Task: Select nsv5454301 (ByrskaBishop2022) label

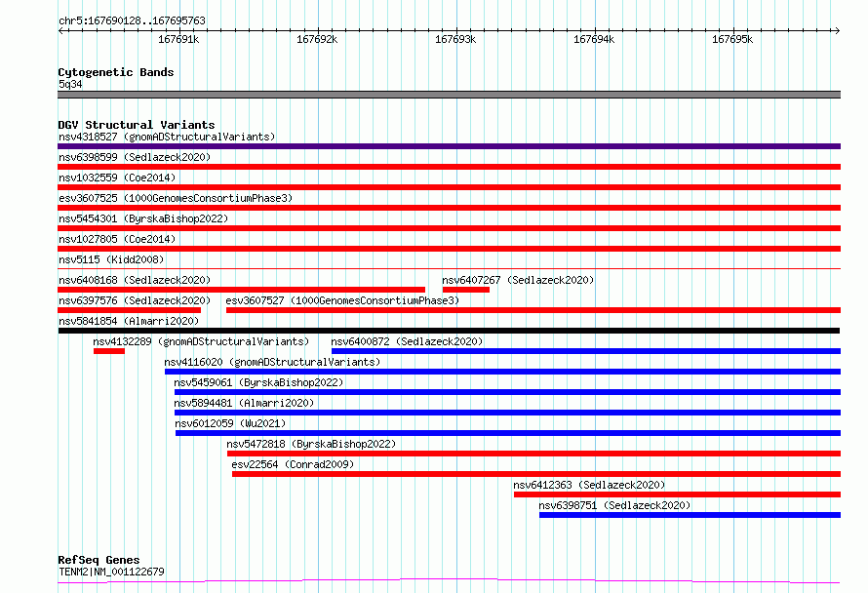Action: [143, 218]
